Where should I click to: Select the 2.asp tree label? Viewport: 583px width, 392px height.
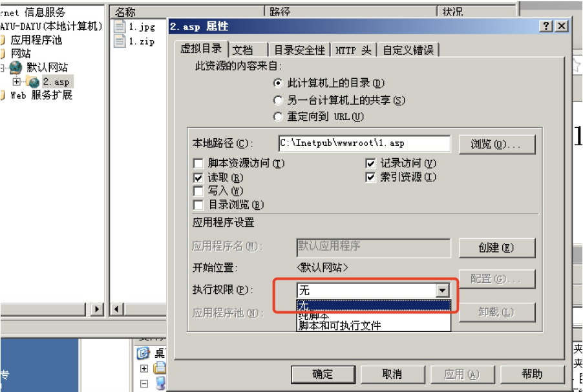pyautogui.click(x=56, y=82)
